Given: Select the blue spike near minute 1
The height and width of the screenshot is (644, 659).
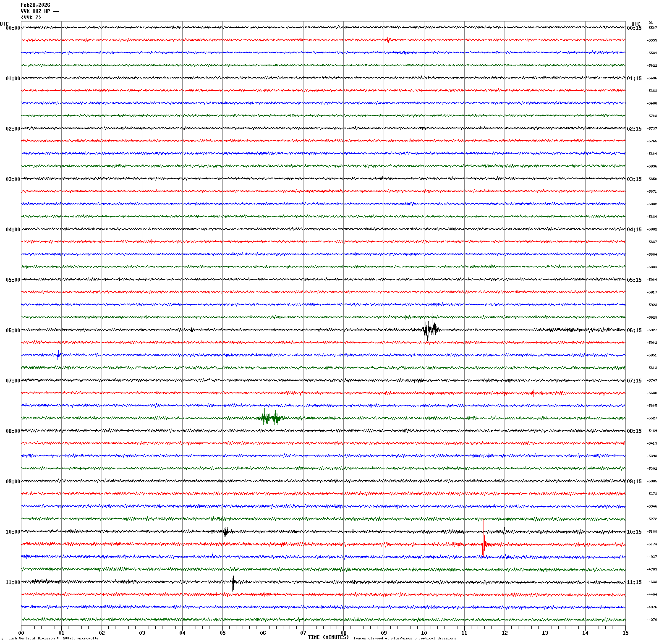Looking at the screenshot, I should point(58,356).
